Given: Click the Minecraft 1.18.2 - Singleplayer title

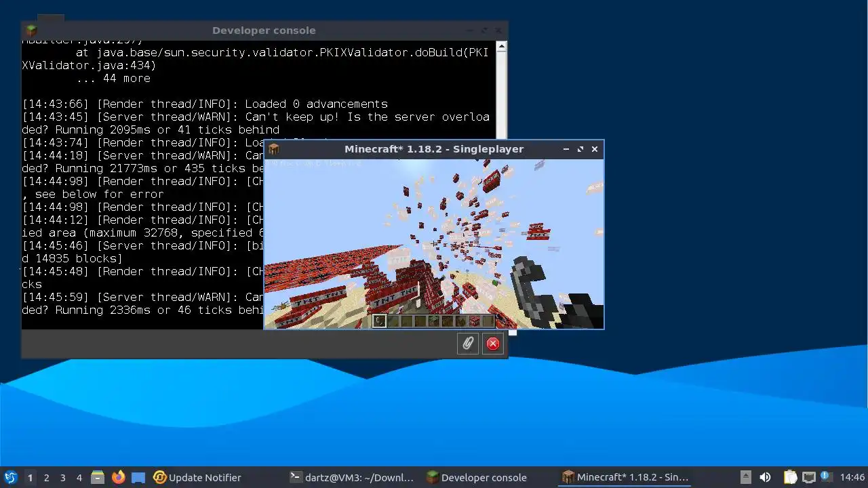Looking at the screenshot, I should [434, 149].
